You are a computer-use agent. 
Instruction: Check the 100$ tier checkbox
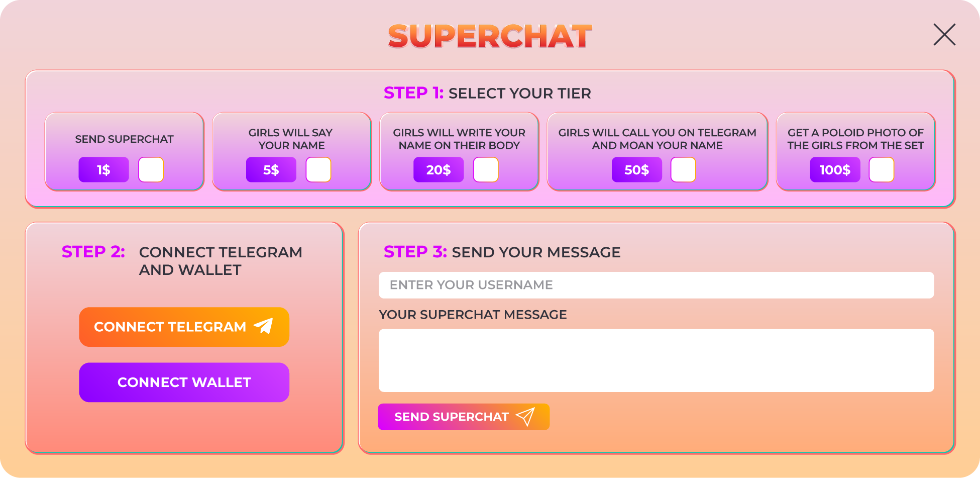882,170
